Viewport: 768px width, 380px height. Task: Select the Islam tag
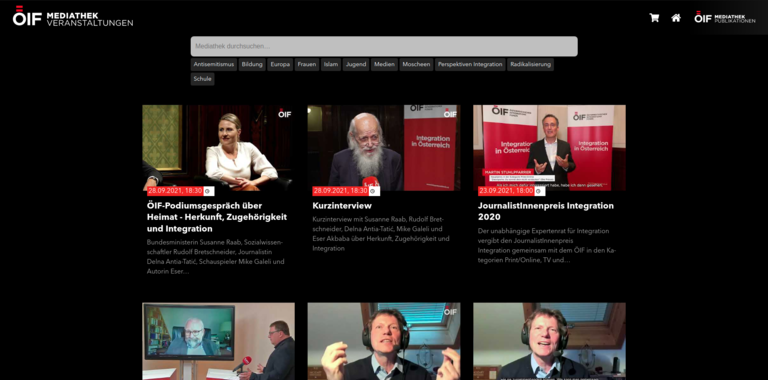331,65
